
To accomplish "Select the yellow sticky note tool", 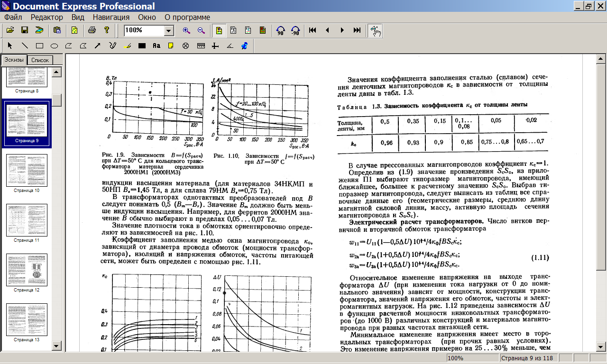I will pyautogui.click(x=171, y=46).
